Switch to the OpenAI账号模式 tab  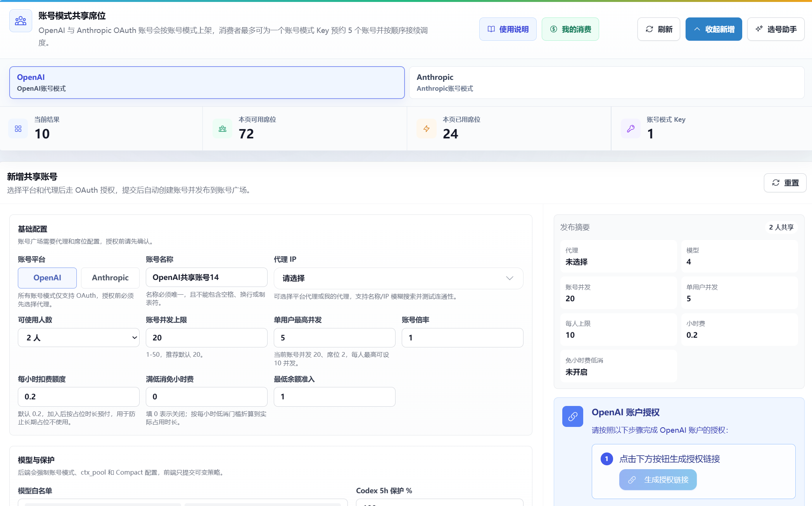(207, 83)
